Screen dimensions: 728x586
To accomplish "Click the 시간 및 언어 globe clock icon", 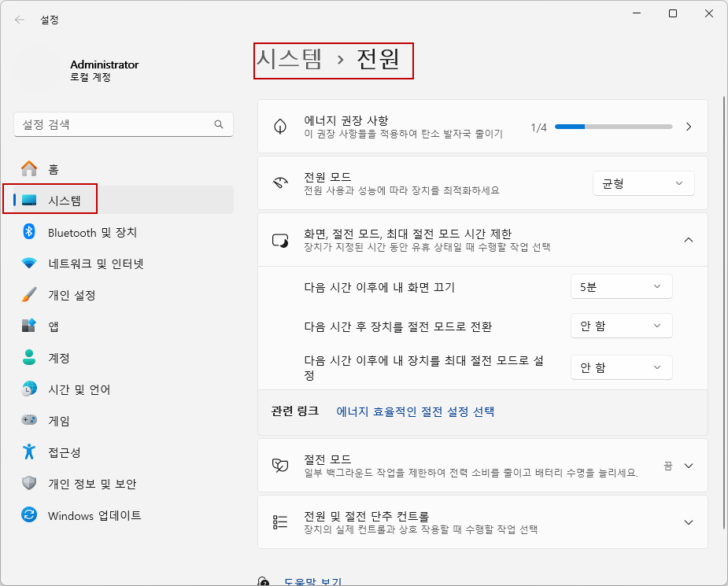I will (x=29, y=389).
